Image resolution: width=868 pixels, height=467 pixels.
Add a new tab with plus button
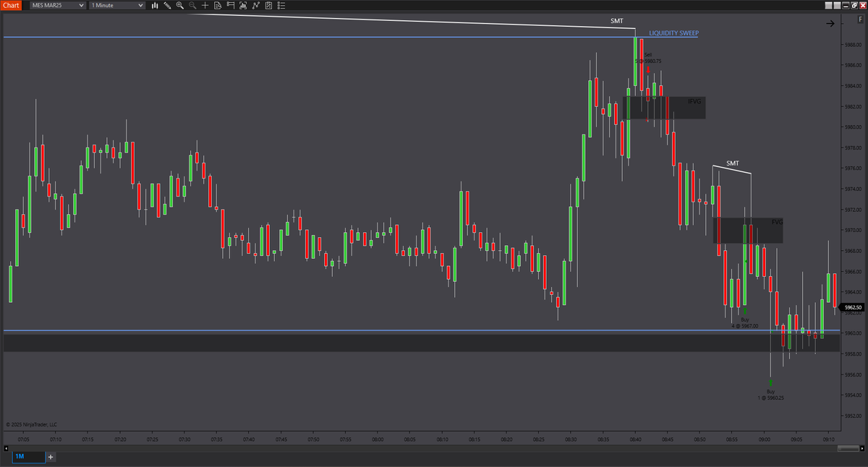[x=51, y=457]
